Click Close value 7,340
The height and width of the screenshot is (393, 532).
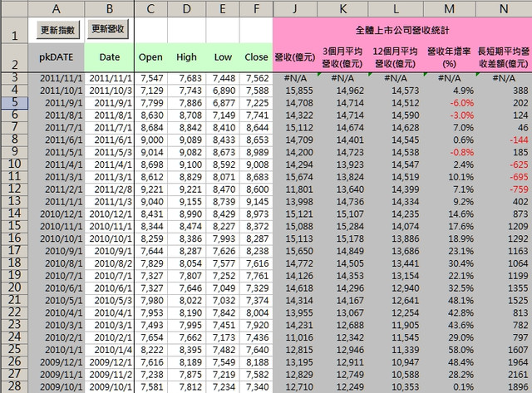coord(256,387)
